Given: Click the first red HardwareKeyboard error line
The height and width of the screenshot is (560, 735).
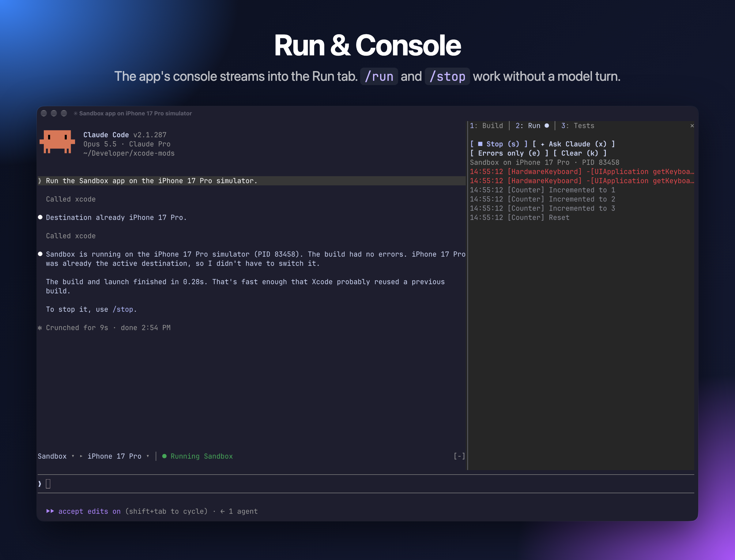Looking at the screenshot, I should 582,172.
